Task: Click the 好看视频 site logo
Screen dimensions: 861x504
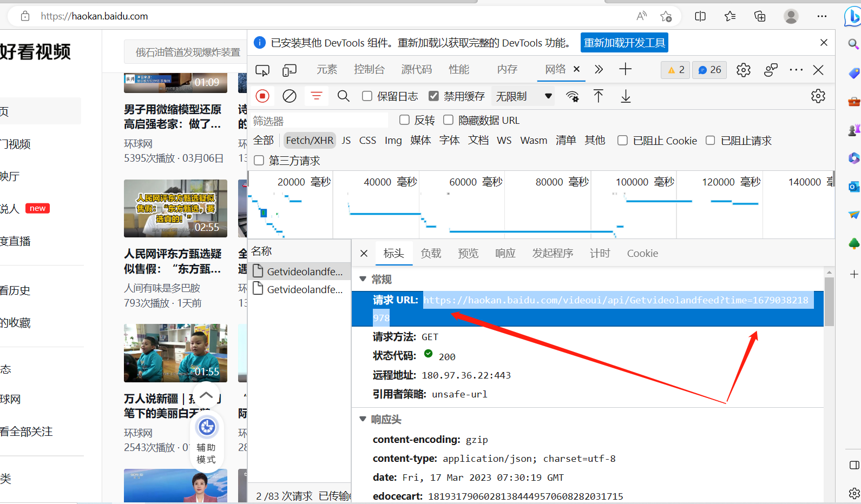Action: pos(36,52)
